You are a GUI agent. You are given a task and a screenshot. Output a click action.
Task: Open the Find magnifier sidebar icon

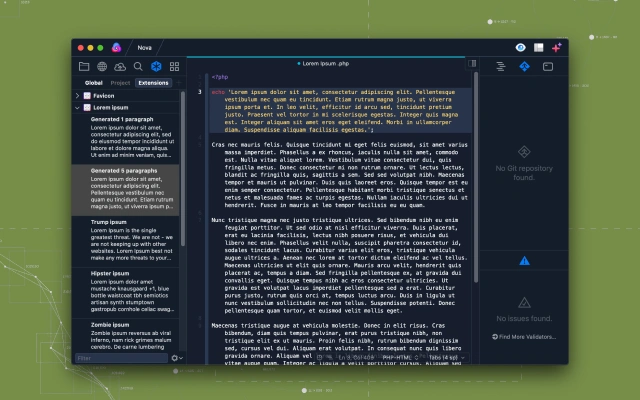click(x=138, y=66)
